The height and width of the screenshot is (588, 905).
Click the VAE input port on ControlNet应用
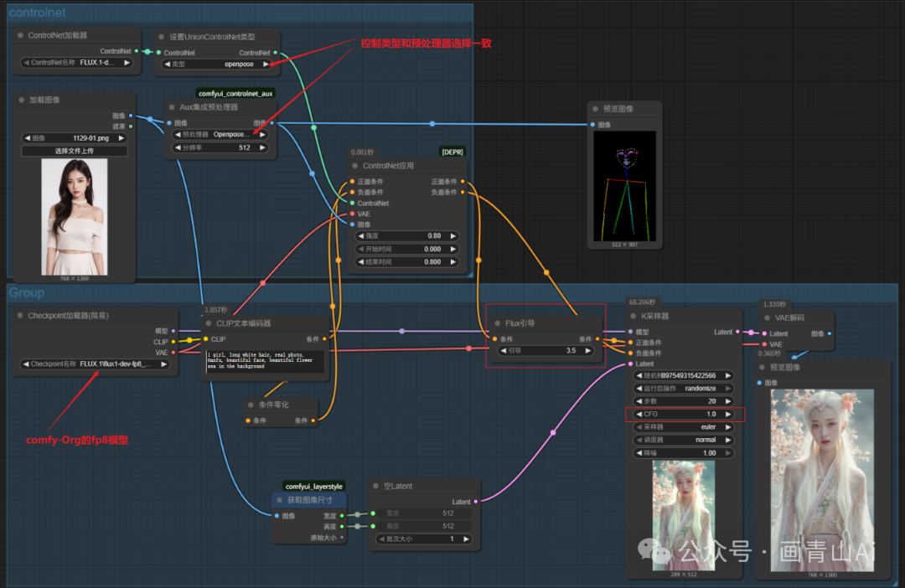353,214
